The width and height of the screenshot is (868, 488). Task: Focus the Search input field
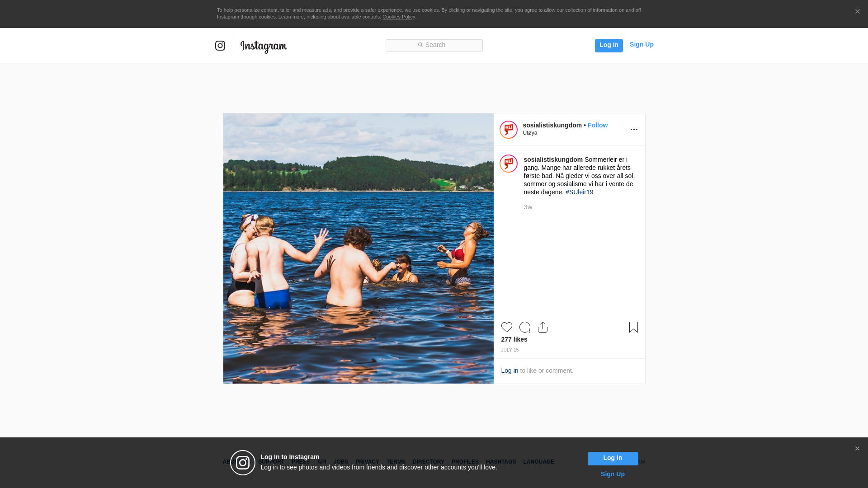click(434, 45)
